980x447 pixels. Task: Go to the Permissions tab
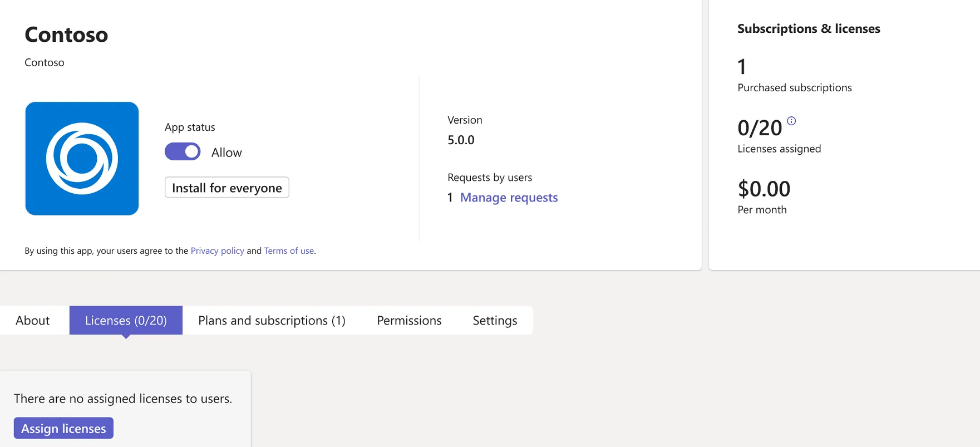409,321
